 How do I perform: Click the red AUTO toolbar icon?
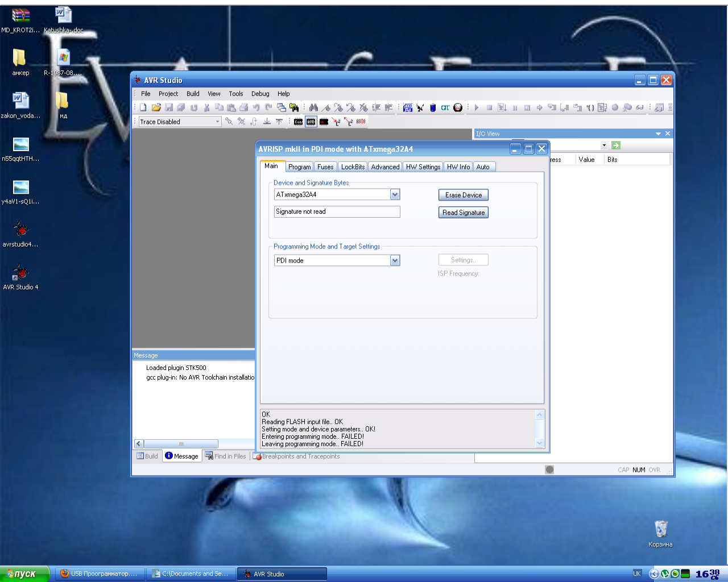click(361, 121)
